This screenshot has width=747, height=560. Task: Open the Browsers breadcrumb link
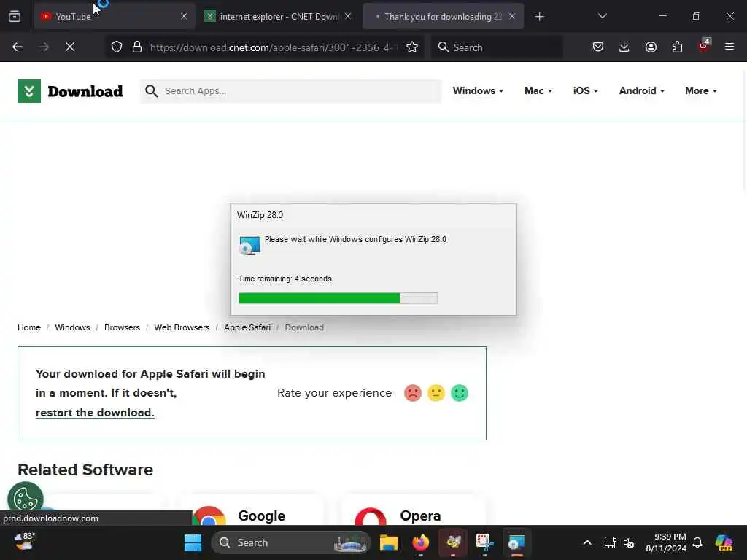coord(122,327)
